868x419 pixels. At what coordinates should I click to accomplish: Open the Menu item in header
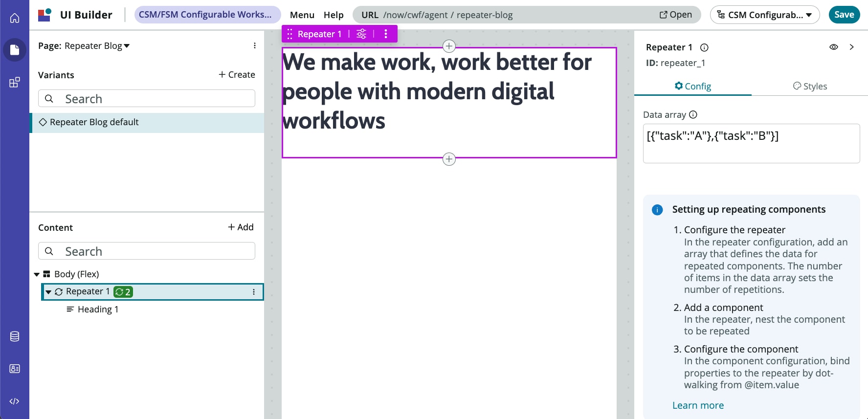pos(302,15)
